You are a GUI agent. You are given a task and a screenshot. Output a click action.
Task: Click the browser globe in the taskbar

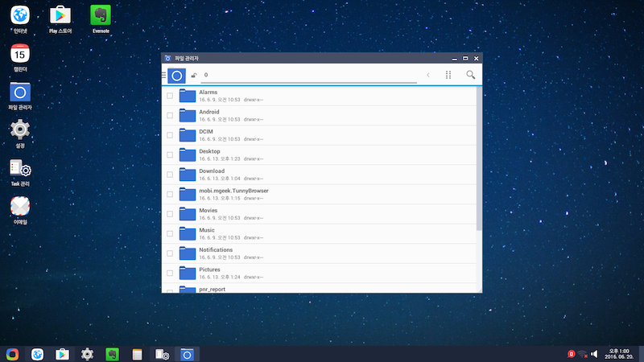tap(37, 354)
